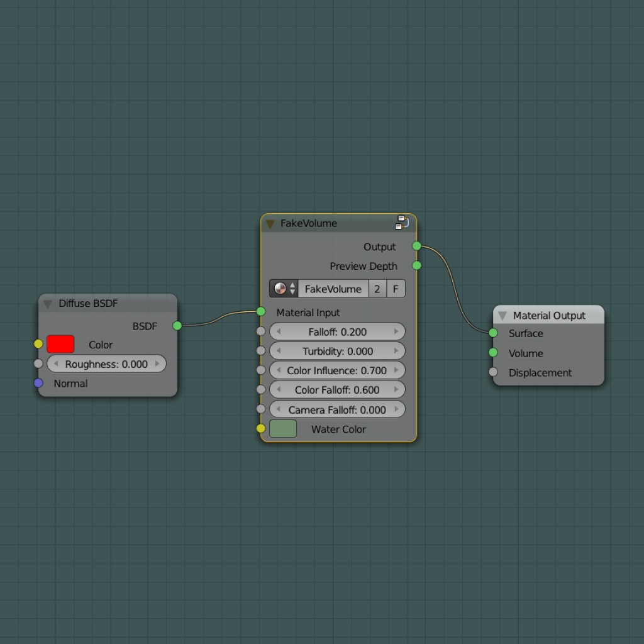Click the user count 2 to make single-user copy

(377, 288)
